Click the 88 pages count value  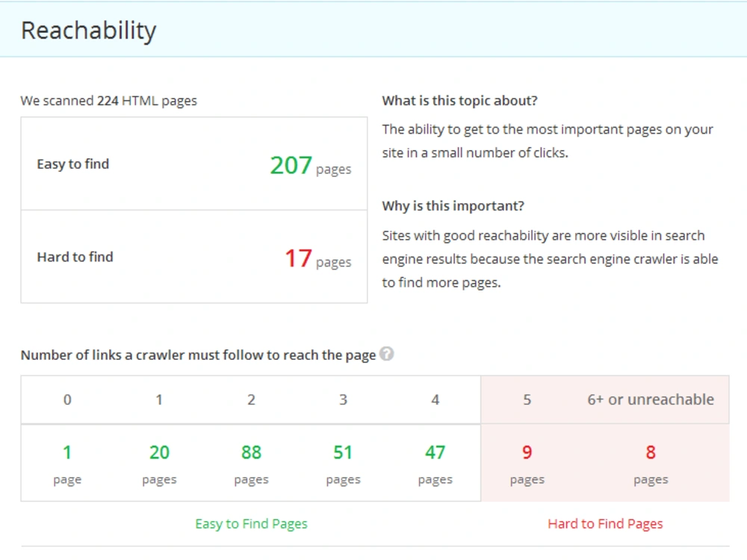(251, 452)
